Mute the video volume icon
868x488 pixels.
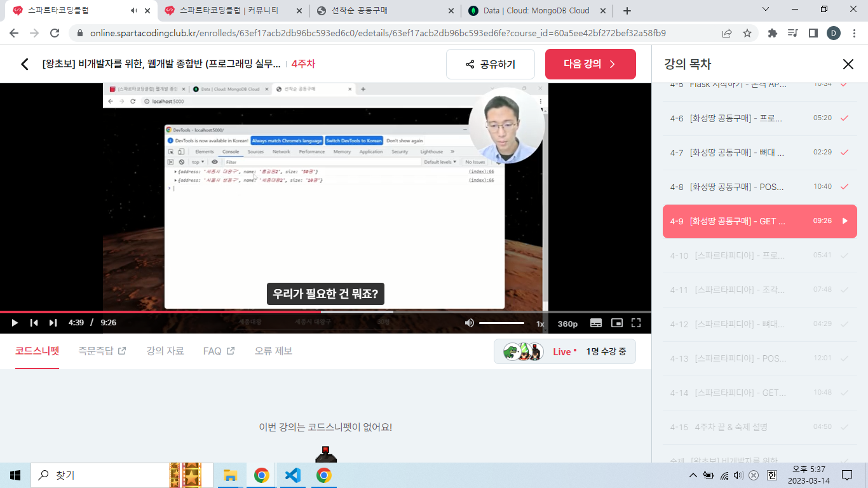(469, 323)
